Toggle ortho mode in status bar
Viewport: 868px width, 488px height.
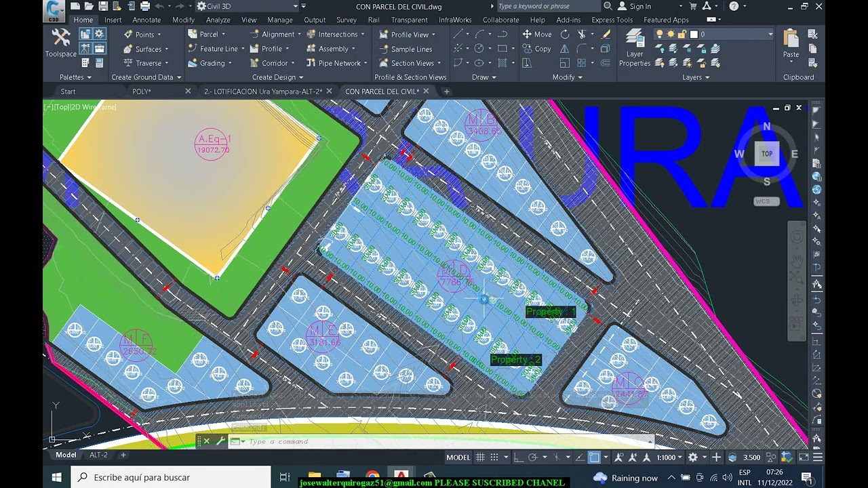point(519,457)
